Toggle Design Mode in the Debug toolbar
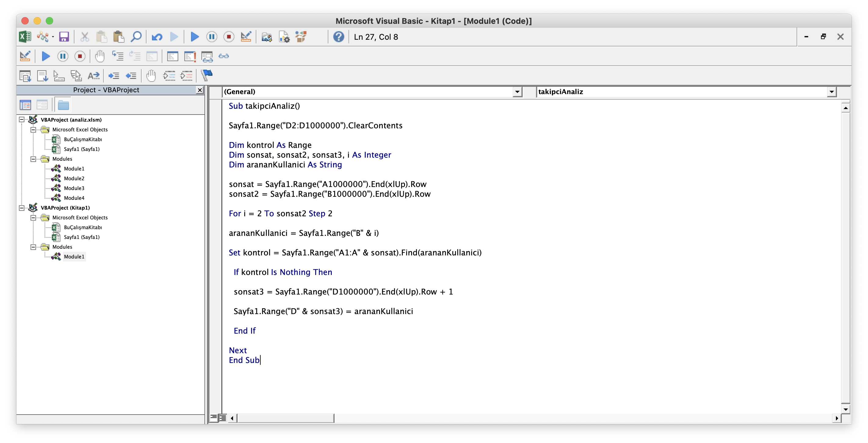Viewport: 868px width, 443px height. 25,56
